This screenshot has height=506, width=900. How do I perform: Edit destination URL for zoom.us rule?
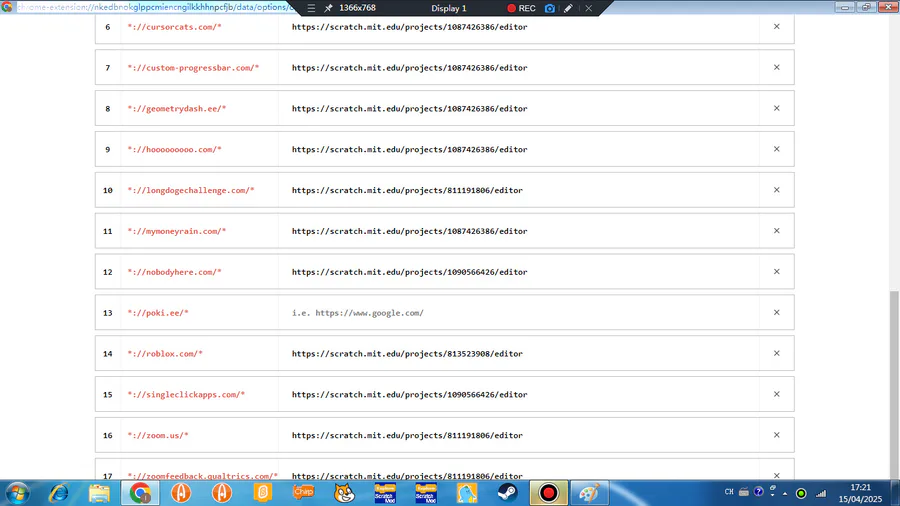click(519, 435)
